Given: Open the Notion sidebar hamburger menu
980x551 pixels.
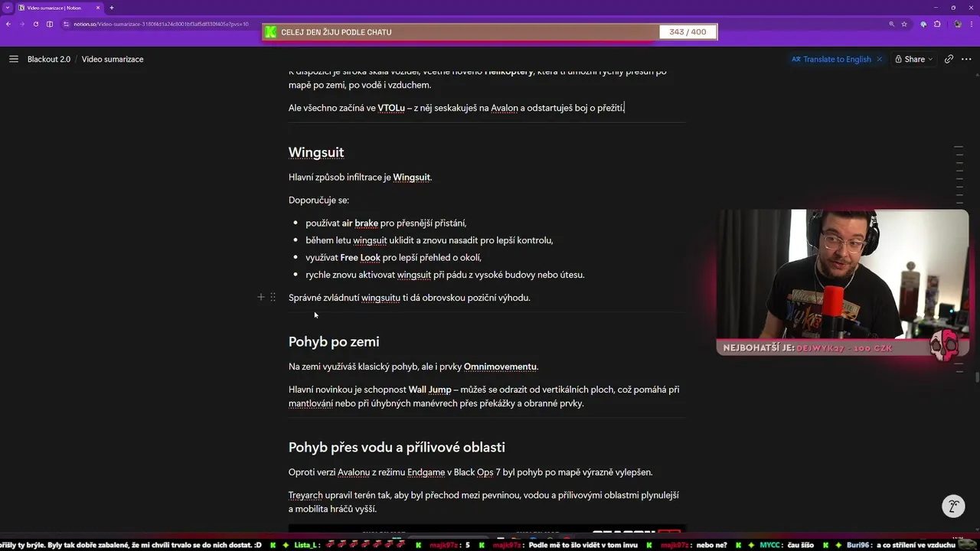Looking at the screenshot, I should 13,59.
